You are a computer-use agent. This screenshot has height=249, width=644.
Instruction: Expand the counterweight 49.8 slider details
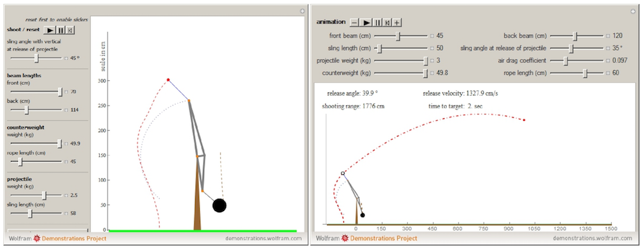pos(431,73)
